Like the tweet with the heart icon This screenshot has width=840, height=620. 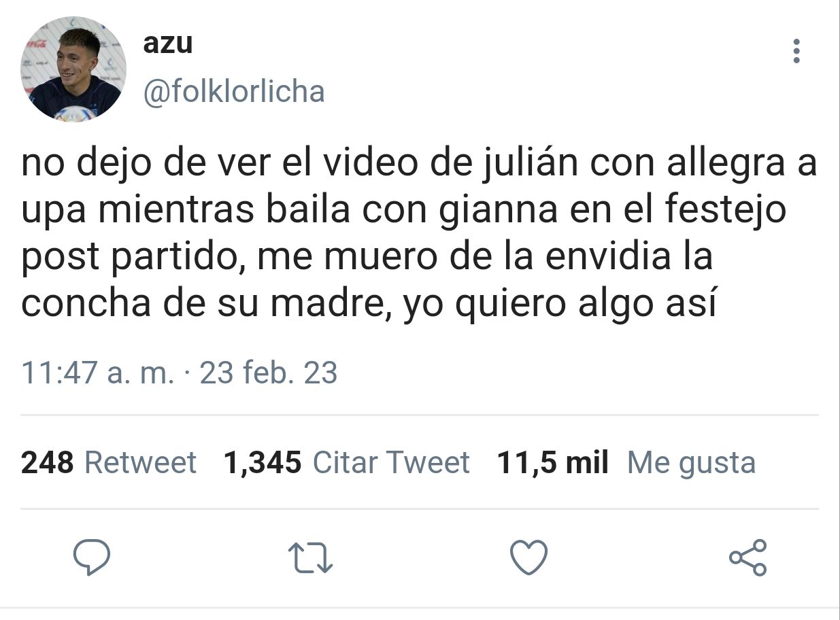(529, 557)
